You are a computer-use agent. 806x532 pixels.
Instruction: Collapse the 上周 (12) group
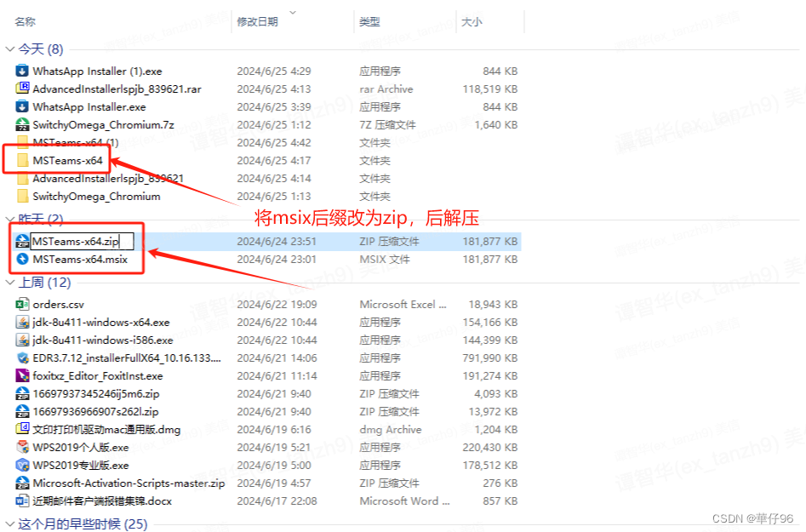(x=9, y=283)
